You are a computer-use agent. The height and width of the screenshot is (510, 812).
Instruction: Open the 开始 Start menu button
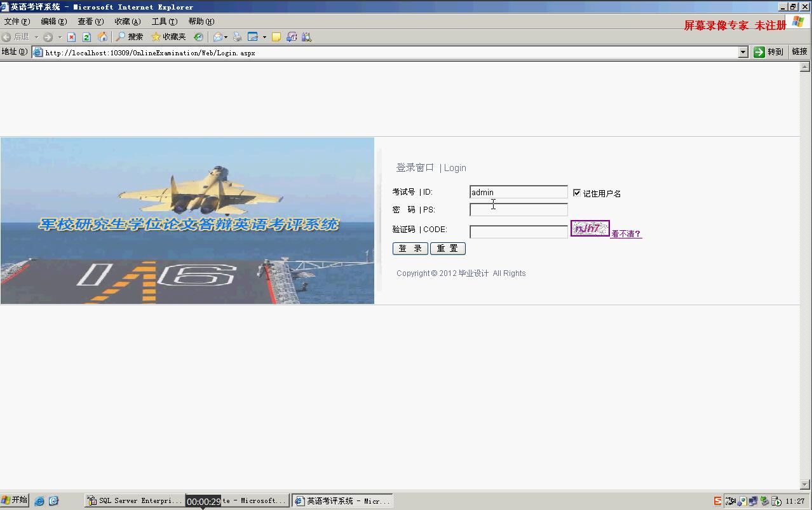[x=15, y=500]
